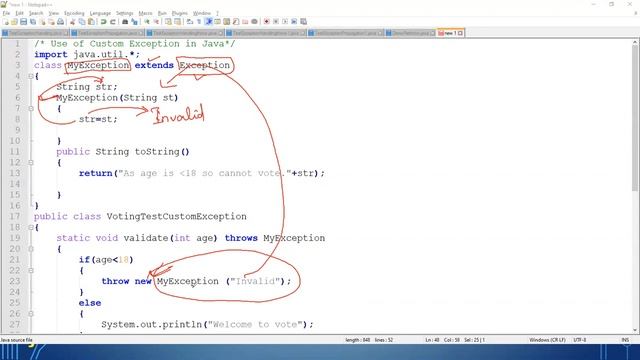This screenshot has height=360, width=640.
Task: Collapse validate method fold at line 20
Action: 31,249
